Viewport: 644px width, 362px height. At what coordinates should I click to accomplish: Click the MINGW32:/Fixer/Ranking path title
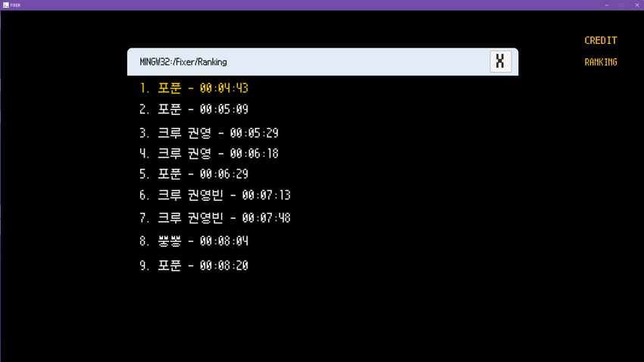[x=183, y=62]
